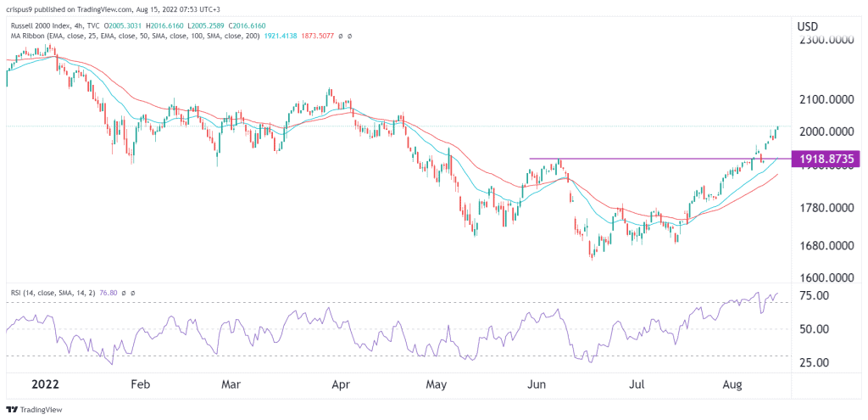Click the 2022 label on time axis
This screenshot has width=868, height=420.
click(x=44, y=384)
